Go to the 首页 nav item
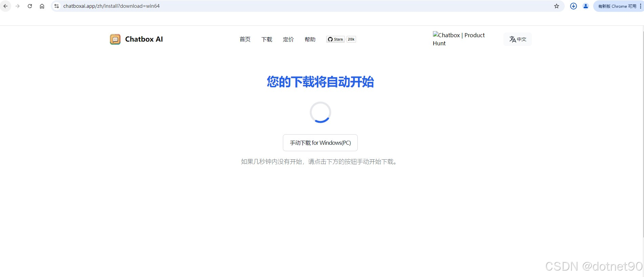This screenshot has width=644, height=277. pyautogui.click(x=245, y=39)
